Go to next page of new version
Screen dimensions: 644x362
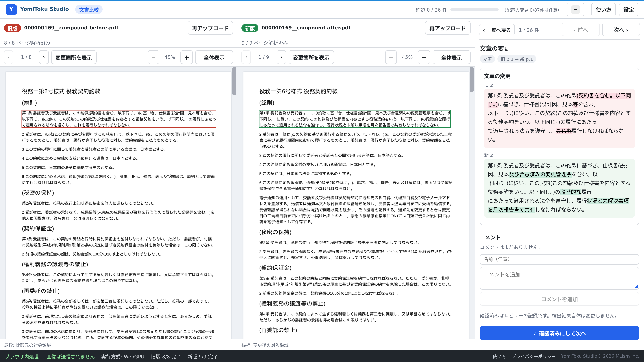(281, 57)
